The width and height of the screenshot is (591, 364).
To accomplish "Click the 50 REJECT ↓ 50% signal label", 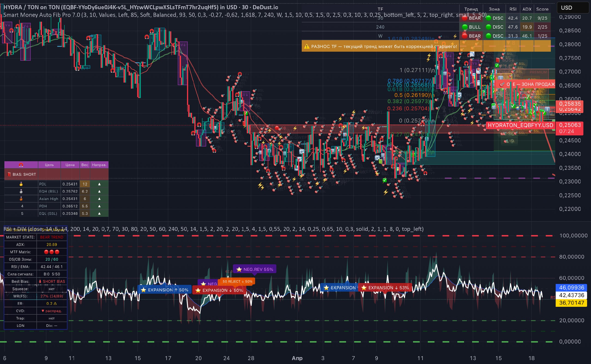I will tap(237, 281).
